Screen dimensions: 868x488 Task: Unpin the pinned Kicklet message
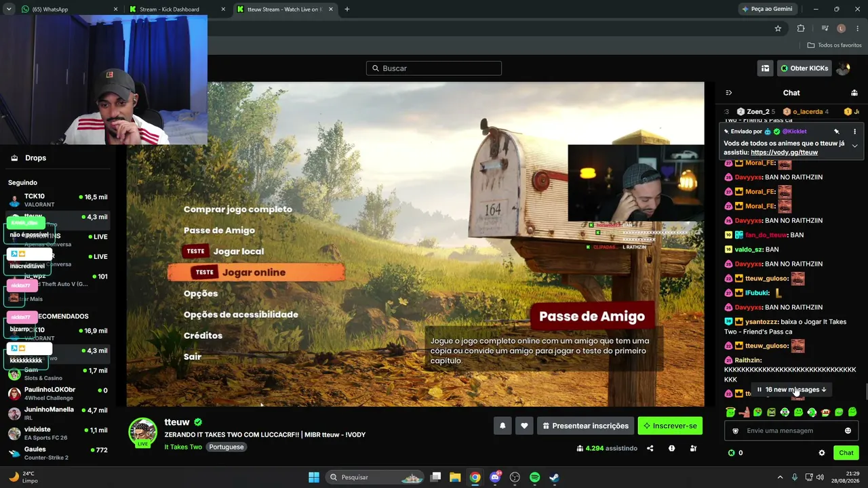tap(837, 131)
